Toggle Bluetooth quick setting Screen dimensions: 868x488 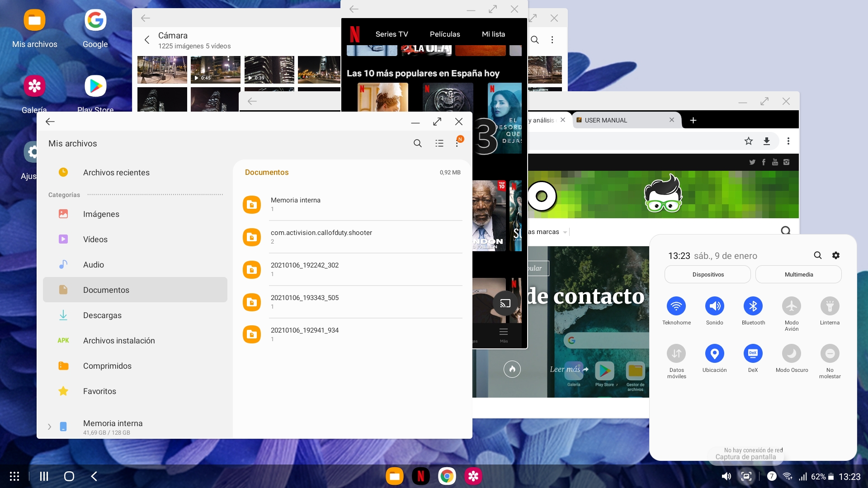(753, 306)
